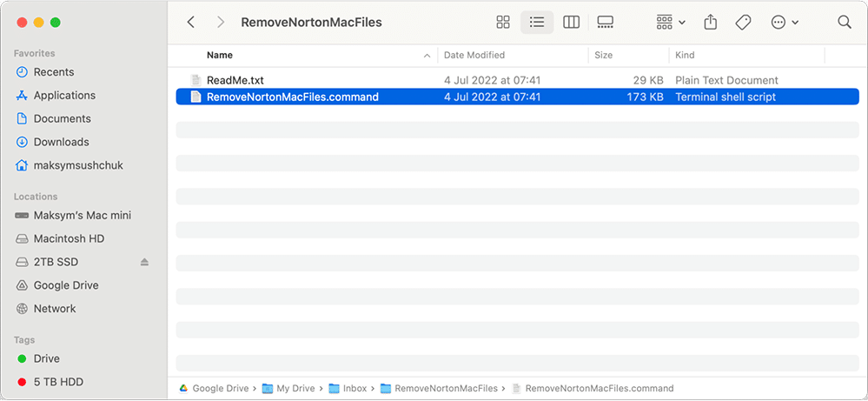Click the Network globe icon
868x401 pixels.
coord(22,309)
